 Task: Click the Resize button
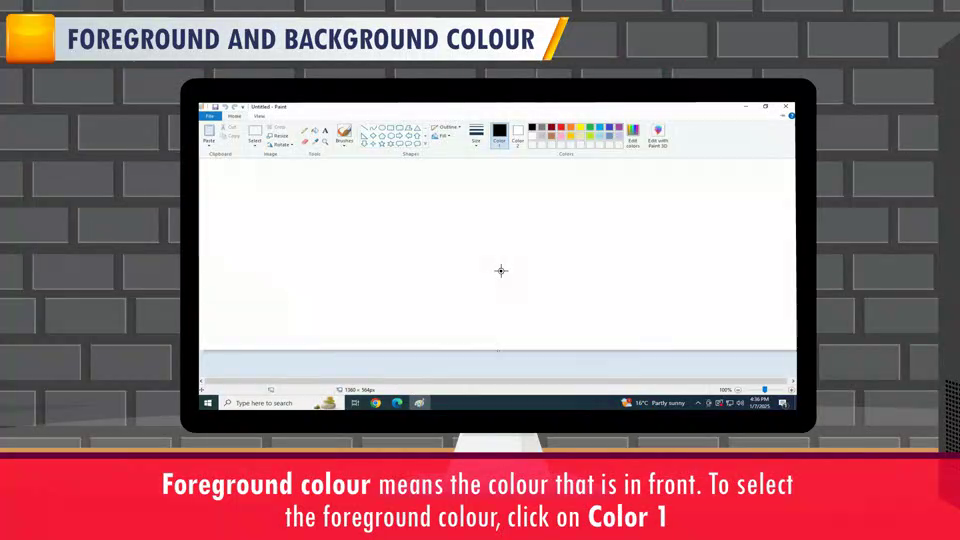279,136
